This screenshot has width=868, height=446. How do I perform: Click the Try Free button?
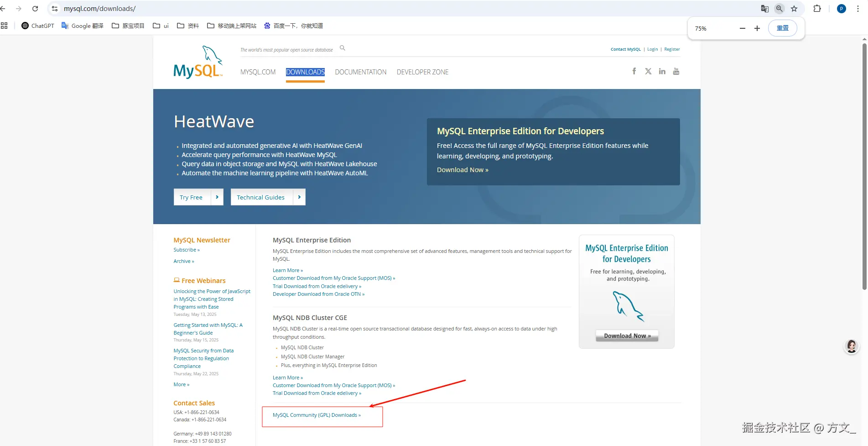pyautogui.click(x=198, y=197)
